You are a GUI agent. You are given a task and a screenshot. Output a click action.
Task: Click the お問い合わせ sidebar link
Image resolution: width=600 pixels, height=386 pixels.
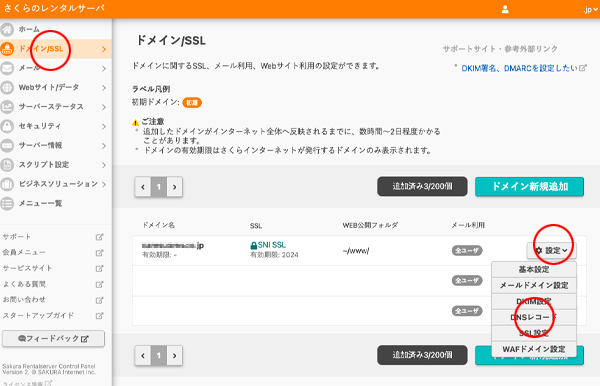coord(24,300)
